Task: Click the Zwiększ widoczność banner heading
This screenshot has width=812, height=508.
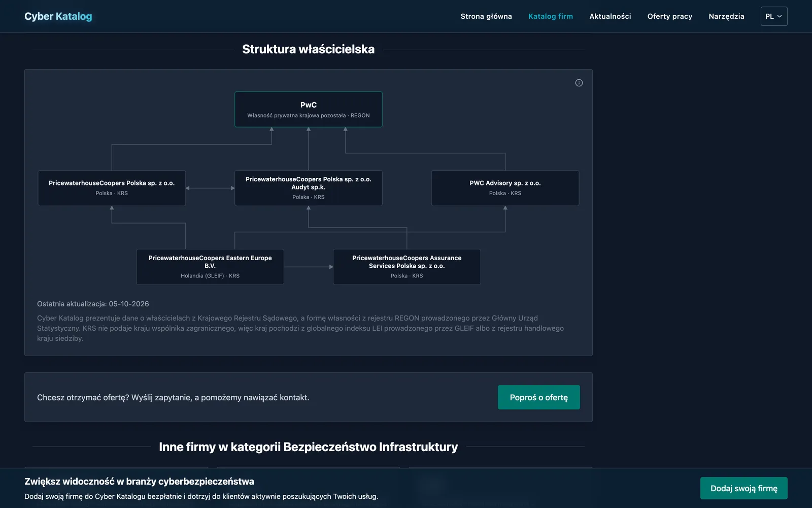Action: pos(140,482)
